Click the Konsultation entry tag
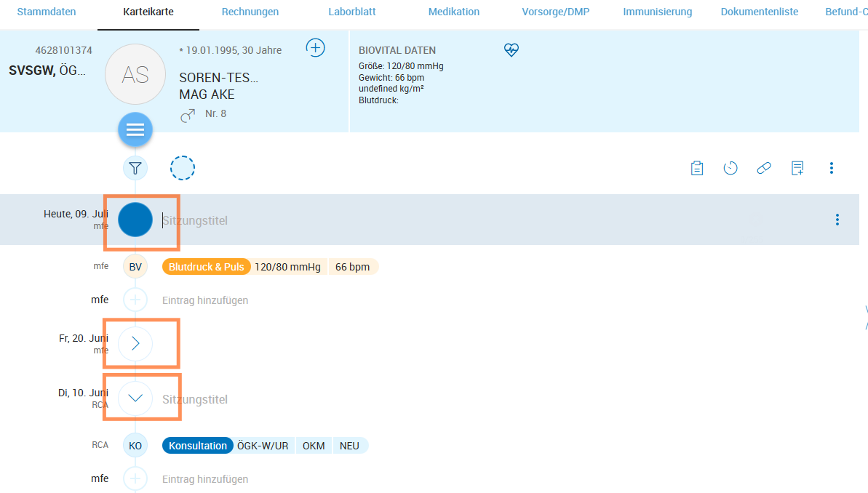The image size is (868, 493). [198, 446]
